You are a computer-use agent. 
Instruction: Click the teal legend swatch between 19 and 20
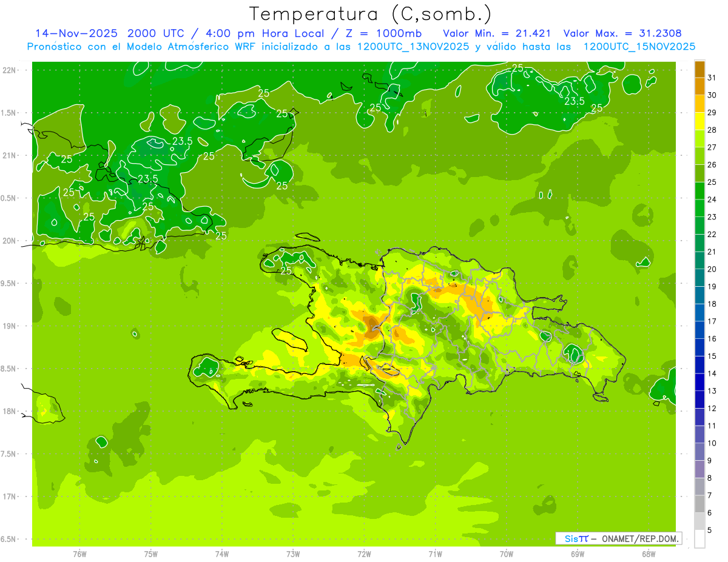click(699, 278)
